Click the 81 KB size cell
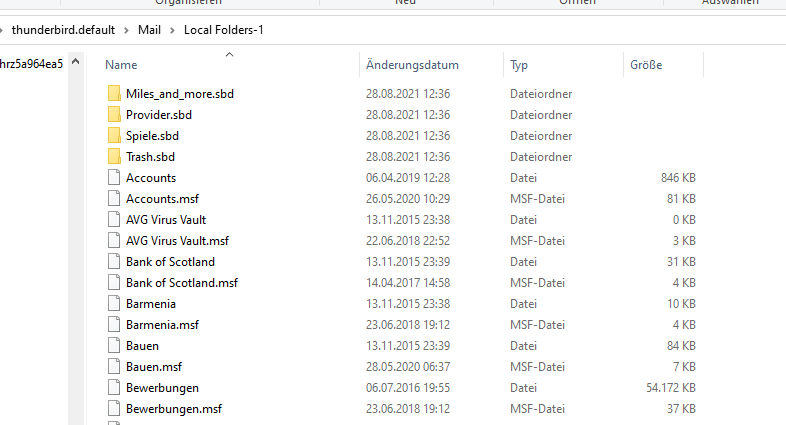Screen dimensions: 786x425 pyautogui.click(x=681, y=199)
